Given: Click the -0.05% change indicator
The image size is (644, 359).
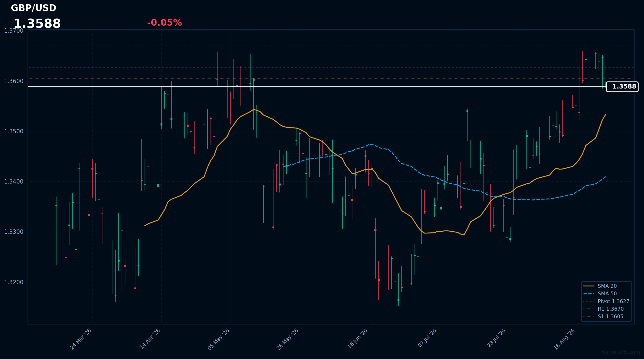Looking at the screenshot, I should [164, 23].
